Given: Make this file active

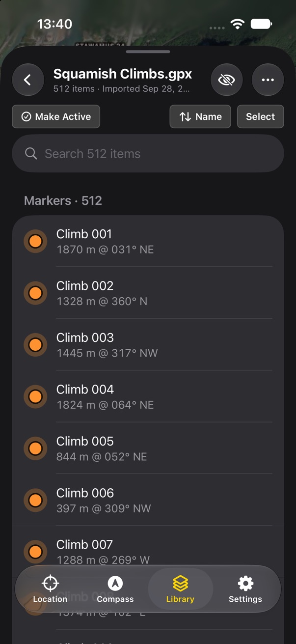Looking at the screenshot, I should point(56,116).
